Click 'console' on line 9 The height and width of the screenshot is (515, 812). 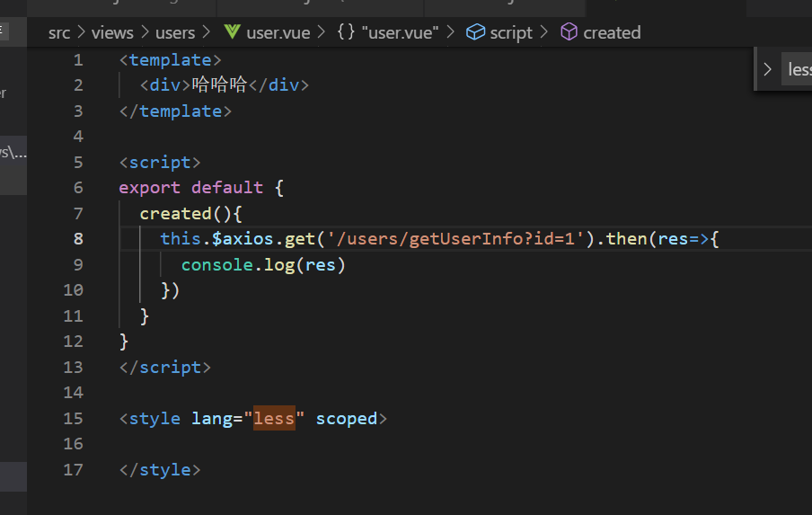tap(217, 265)
